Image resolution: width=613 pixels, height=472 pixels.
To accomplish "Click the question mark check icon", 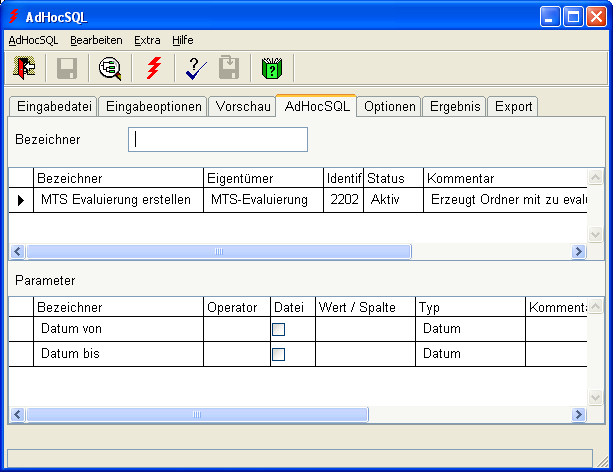I will (196, 68).
